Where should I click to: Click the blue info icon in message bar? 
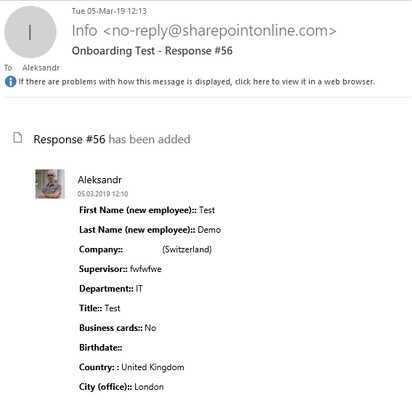tap(10, 82)
